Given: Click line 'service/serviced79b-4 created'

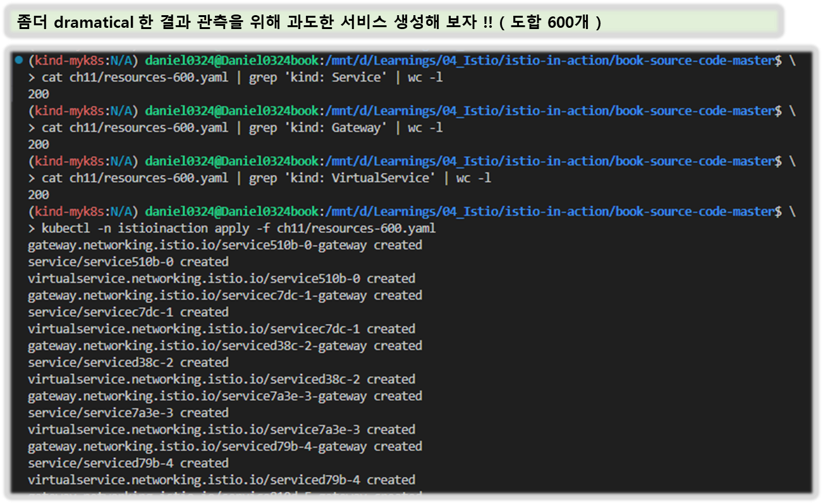Looking at the screenshot, I should [x=128, y=464].
